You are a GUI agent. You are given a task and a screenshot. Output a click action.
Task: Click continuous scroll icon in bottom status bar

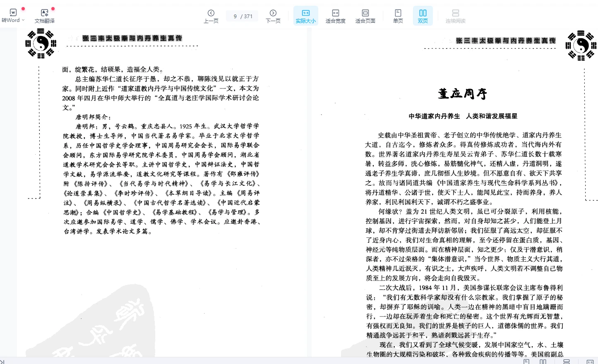point(567,362)
